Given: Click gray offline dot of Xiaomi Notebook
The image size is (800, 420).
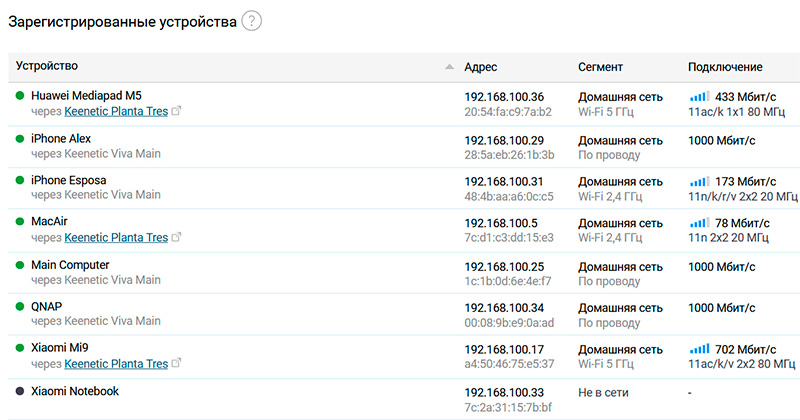Looking at the screenshot, I should pyautogui.click(x=20, y=391).
